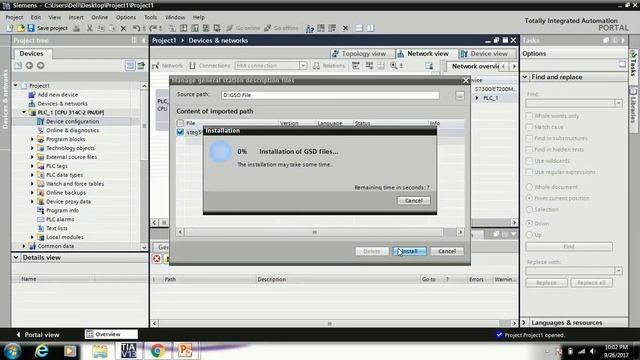Expand Local modules tree node

[32, 237]
